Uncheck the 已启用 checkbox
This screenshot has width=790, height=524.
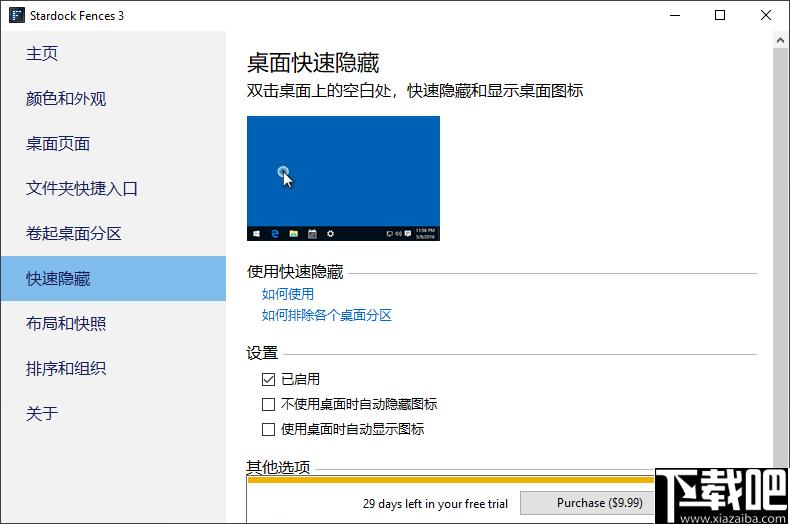[268, 379]
